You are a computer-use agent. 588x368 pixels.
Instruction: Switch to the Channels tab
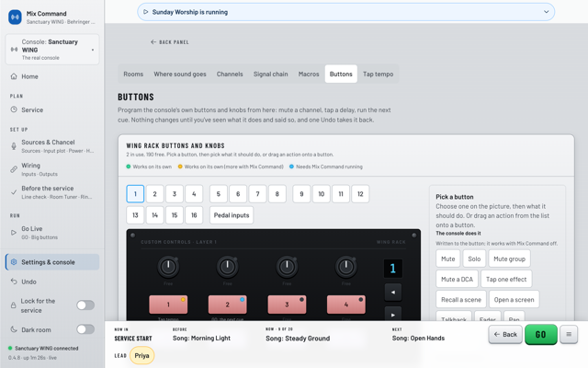(x=230, y=74)
